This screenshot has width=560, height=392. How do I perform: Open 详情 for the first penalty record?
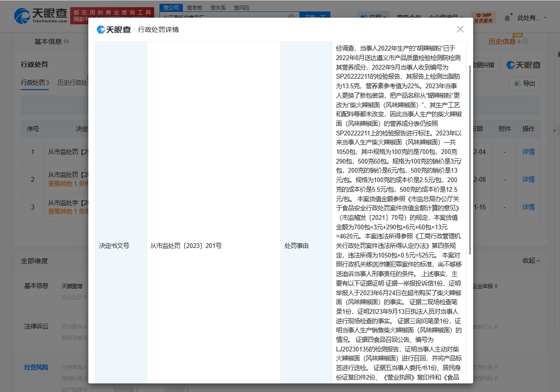pyautogui.click(x=528, y=151)
